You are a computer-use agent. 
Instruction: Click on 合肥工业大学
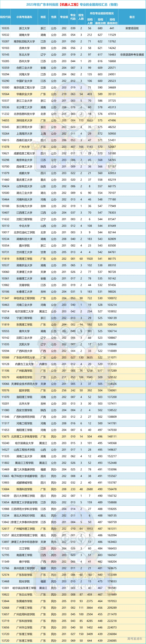24,68
